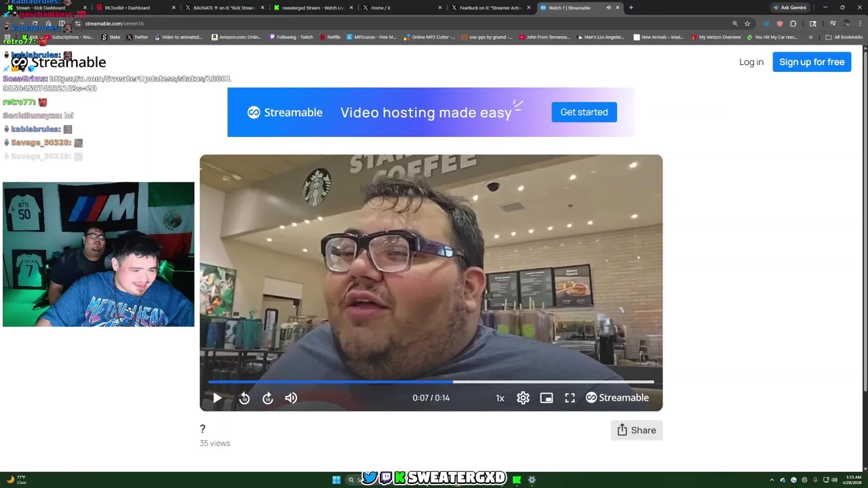The width and height of the screenshot is (868, 488).
Task: Show hidden system tray icons
Action: tap(772, 480)
